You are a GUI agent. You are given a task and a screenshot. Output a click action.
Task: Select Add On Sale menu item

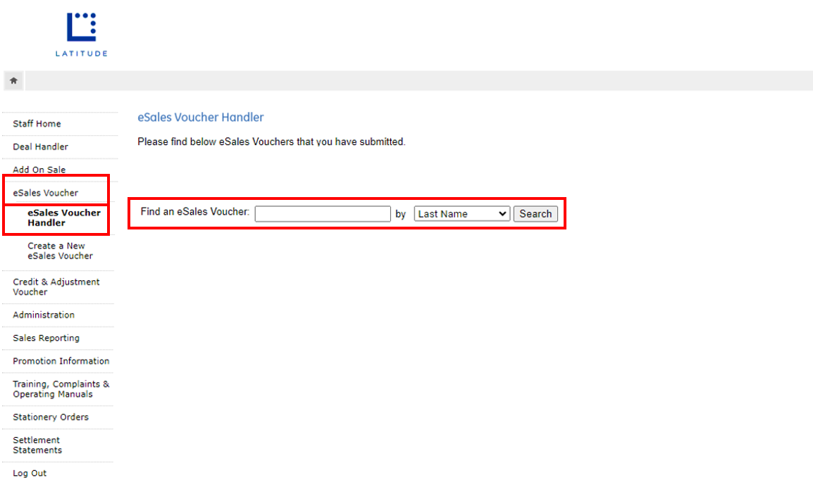click(39, 170)
